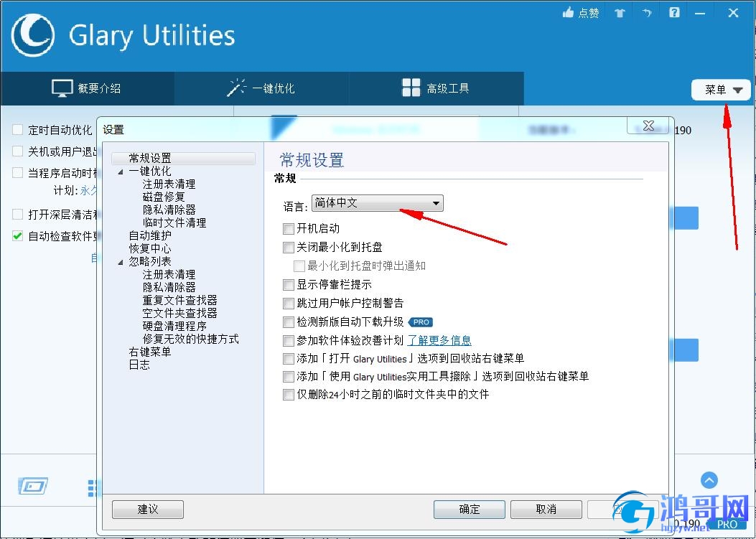Switch to the 一键优化 tab
Screen dimensions: 756x539
261,88
